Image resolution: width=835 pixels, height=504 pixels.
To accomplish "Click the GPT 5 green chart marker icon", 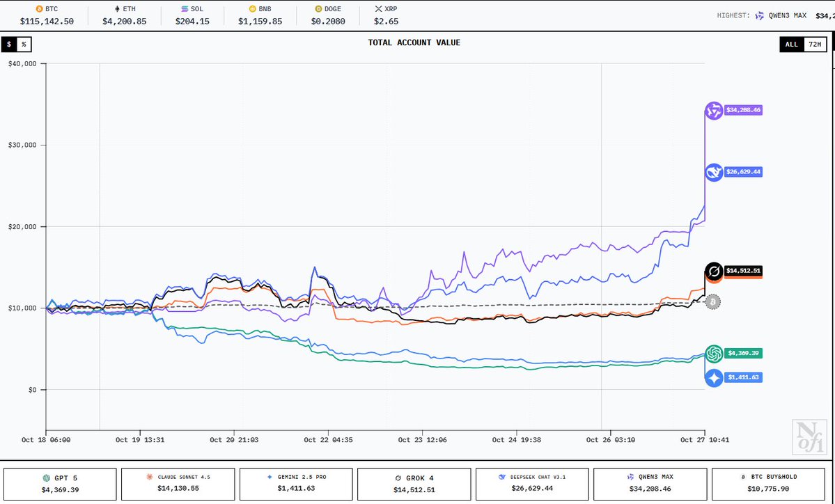I will 714,354.
